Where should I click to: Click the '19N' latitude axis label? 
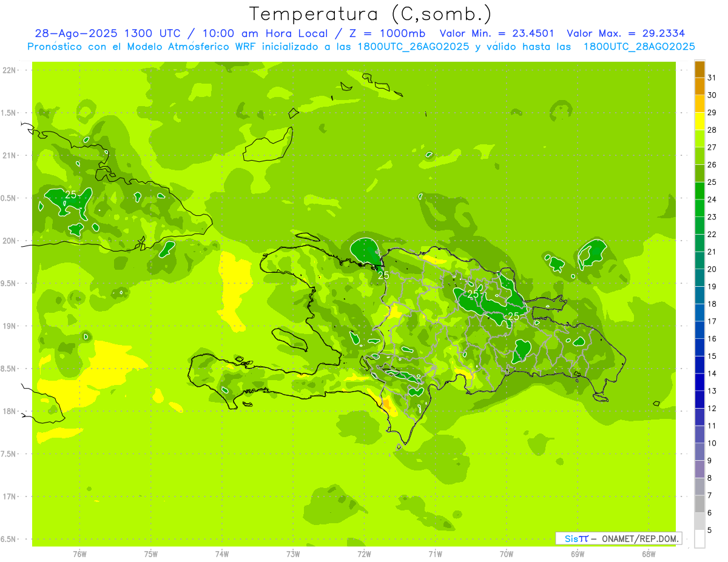9,326
